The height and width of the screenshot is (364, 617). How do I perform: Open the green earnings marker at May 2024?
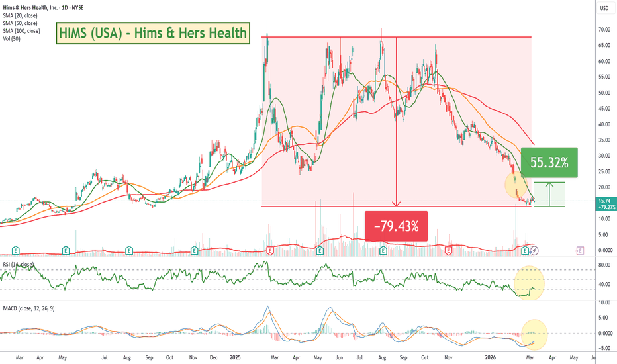[x=66, y=250]
